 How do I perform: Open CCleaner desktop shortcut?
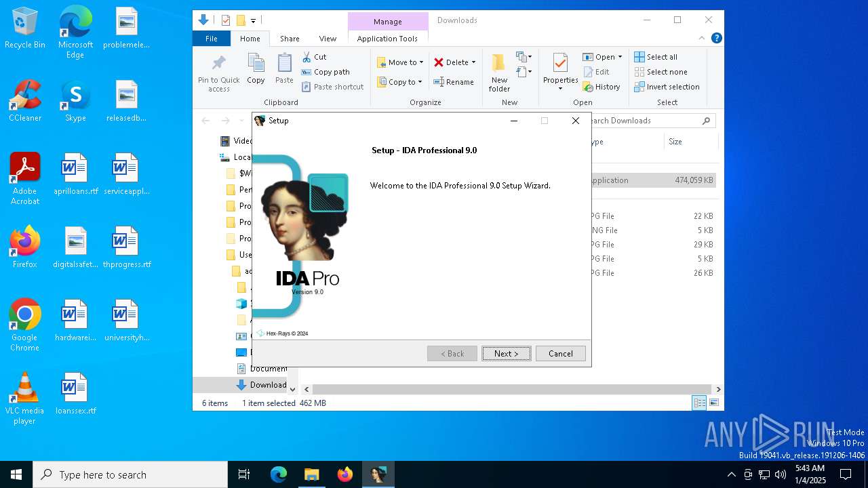25,101
